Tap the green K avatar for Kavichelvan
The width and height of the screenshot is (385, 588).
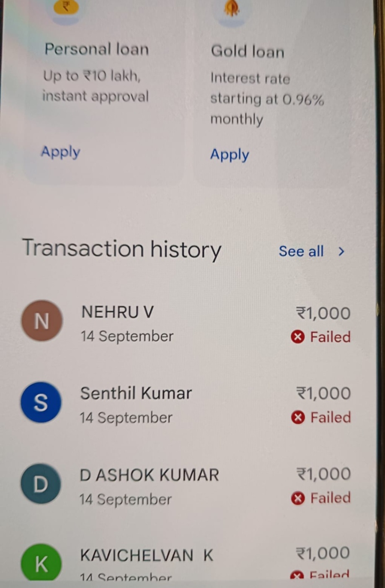[41, 562]
